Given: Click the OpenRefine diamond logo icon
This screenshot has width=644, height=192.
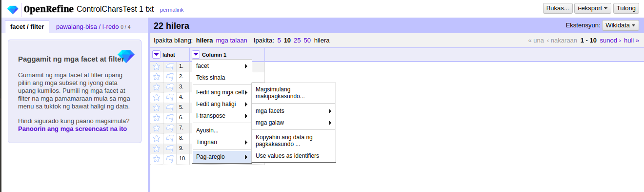Looking at the screenshot, I should coord(13,9).
